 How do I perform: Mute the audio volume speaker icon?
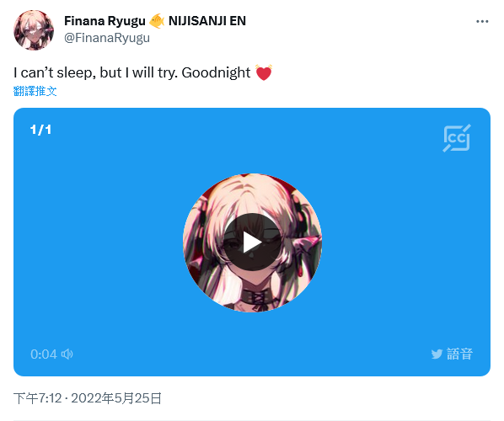point(67,354)
